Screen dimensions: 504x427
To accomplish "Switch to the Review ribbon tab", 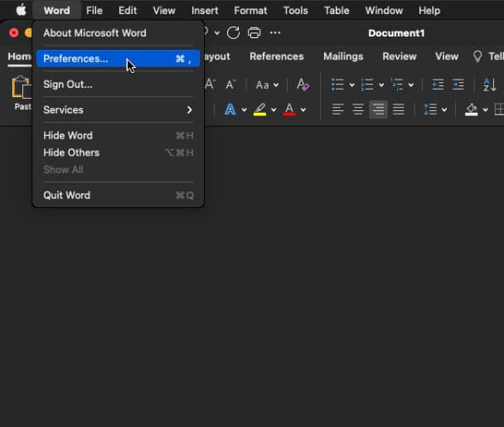I will pos(400,56).
